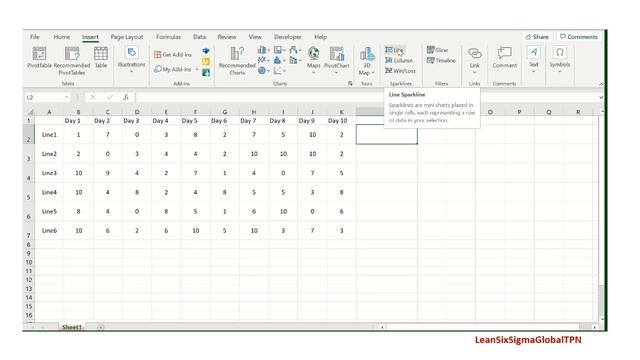Screen dimensions: 640x360
Task: Collapse the ribbon
Action: click(x=601, y=84)
